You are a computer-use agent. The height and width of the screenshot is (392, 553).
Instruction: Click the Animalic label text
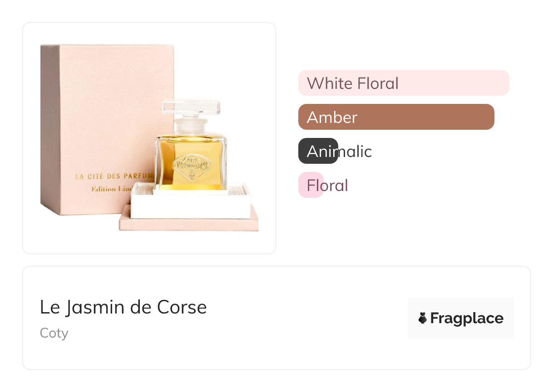click(339, 151)
